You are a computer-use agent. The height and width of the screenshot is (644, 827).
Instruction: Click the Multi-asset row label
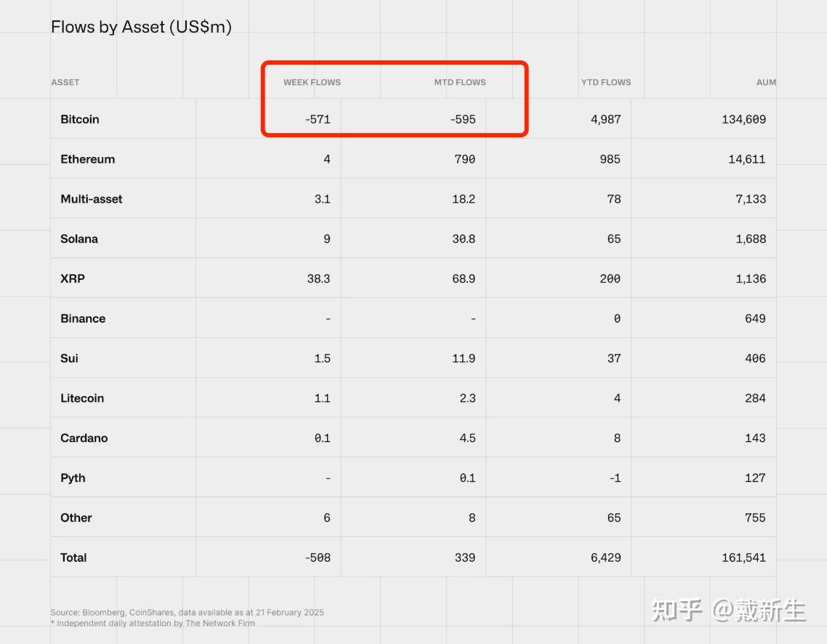(92, 198)
